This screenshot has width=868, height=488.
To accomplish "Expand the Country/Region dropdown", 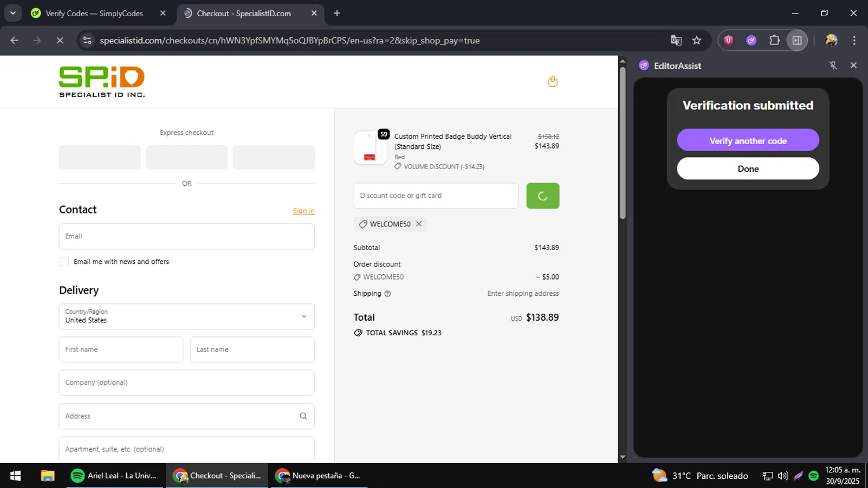I will [187, 317].
